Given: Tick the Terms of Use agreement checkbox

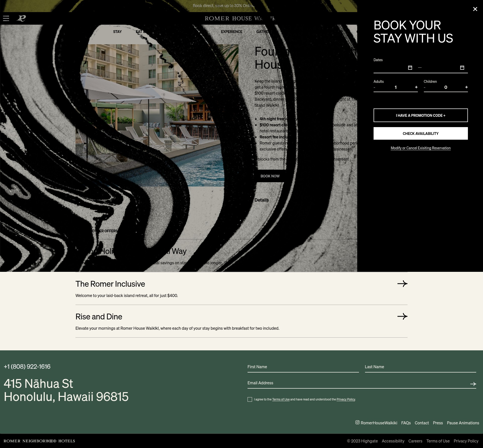Looking at the screenshot, I should click(250, 399).
